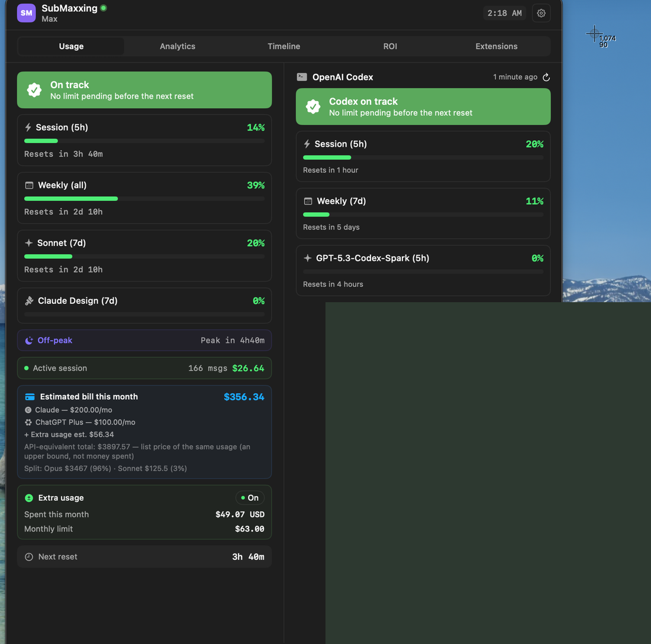The image size is (651, 644).
Task: Click the 2:18 AM clock badge
Action: (504, 13)
